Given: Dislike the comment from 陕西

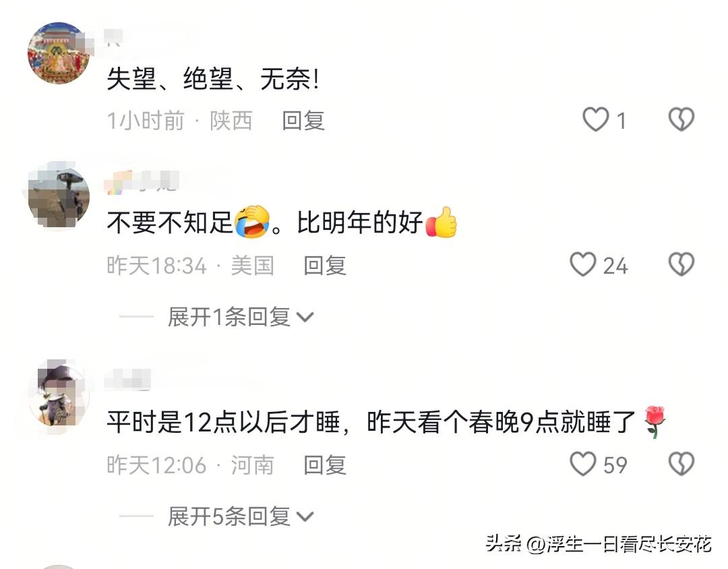Looking at the screenshot, I should pyautogui.click(x=681, y=119).
